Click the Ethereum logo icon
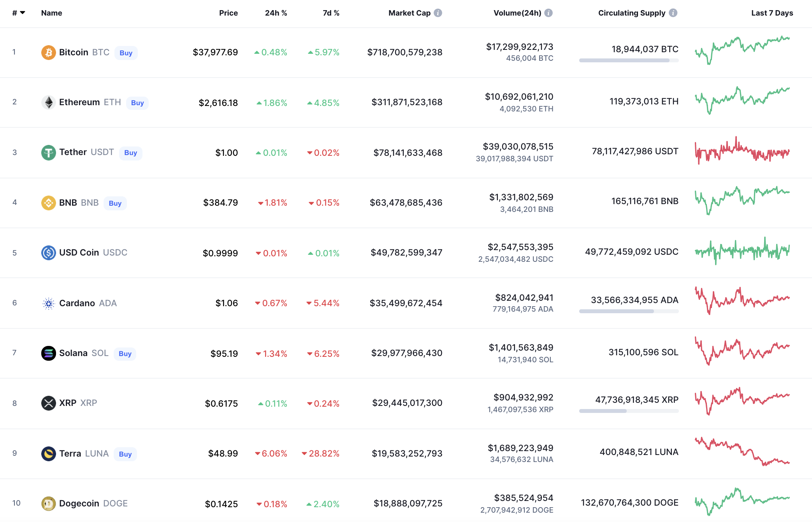 49,102
